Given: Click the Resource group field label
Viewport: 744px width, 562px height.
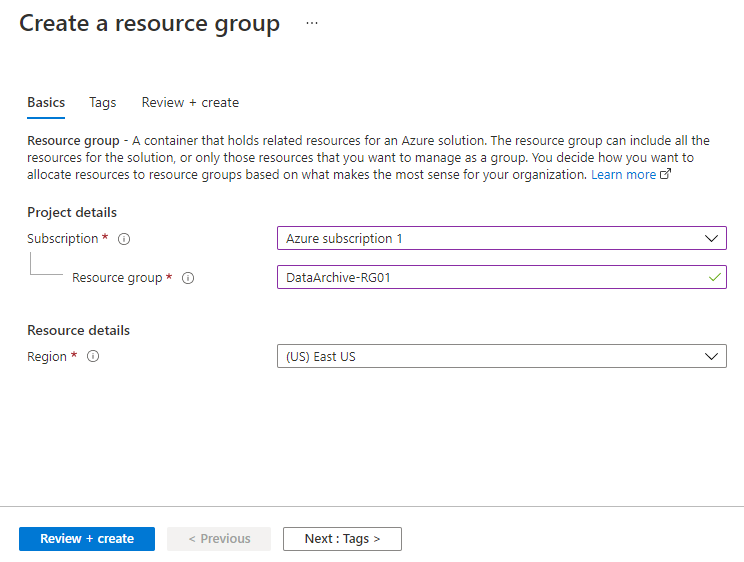Looking at the screenshot, I should coord(117,278).
